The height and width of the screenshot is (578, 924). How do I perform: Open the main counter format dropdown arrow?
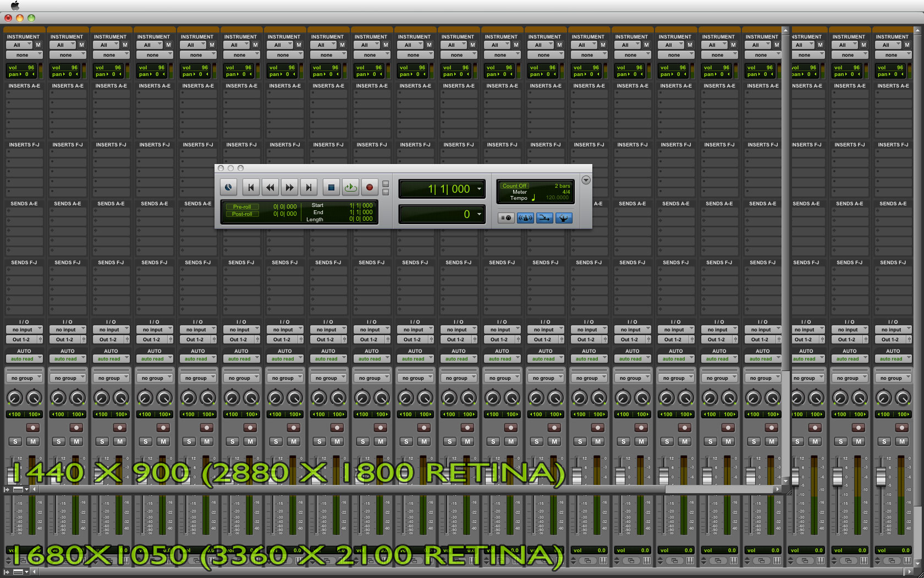click(479, 189)
